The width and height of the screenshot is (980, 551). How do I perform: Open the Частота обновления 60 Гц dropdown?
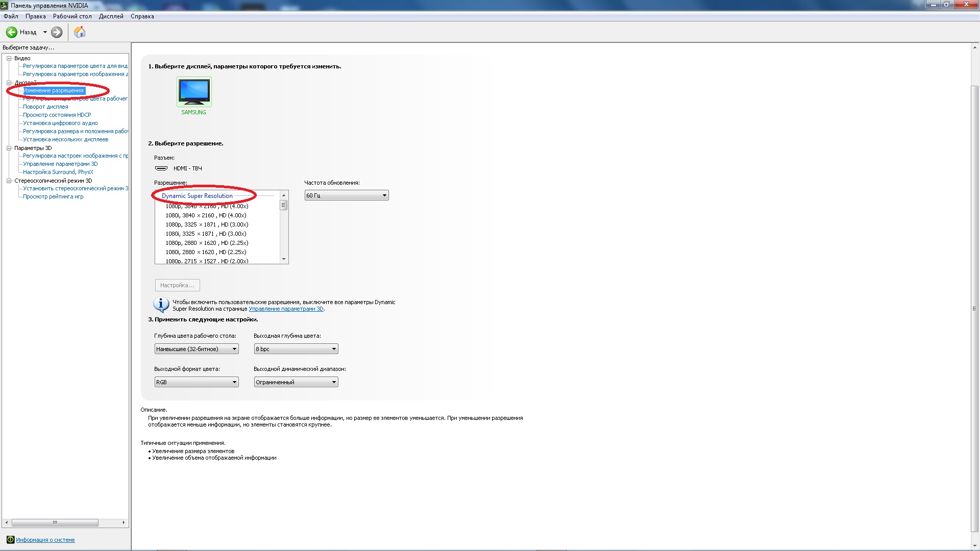[347, 195]
